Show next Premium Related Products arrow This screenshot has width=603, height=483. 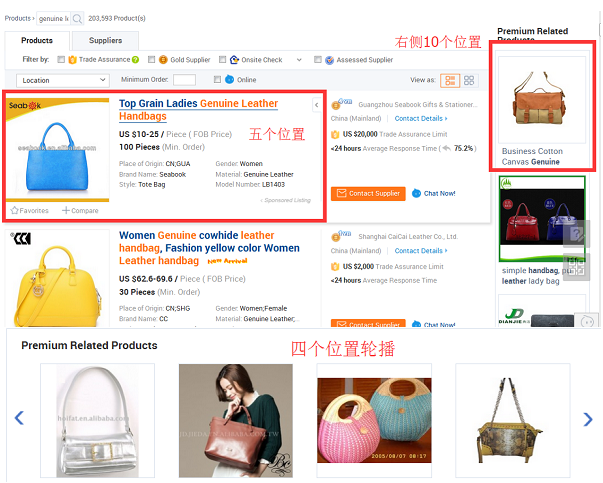(588, 419)
